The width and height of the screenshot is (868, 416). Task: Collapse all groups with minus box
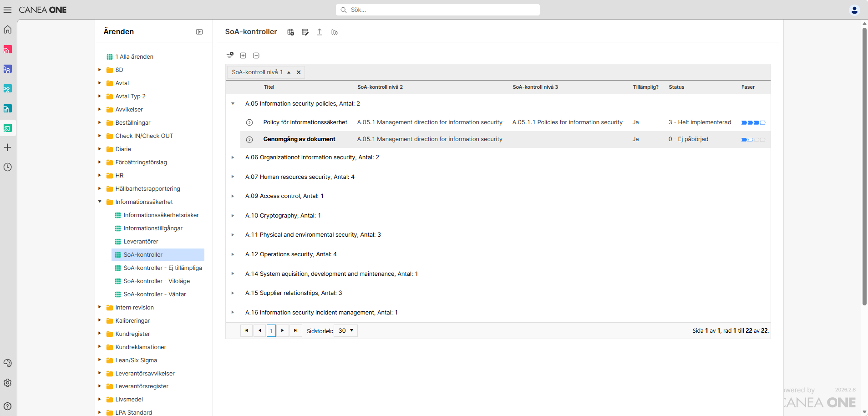[x=256, y=56]
